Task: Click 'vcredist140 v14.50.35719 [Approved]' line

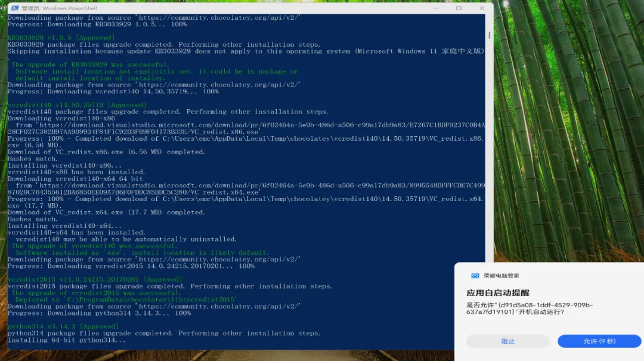Action: coord(77,105)
